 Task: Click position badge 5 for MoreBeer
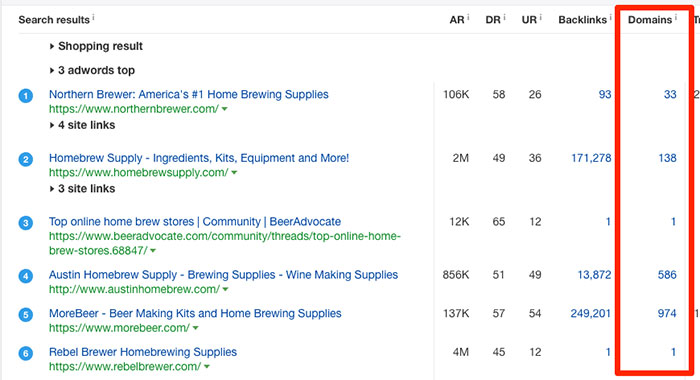point(25,315)
